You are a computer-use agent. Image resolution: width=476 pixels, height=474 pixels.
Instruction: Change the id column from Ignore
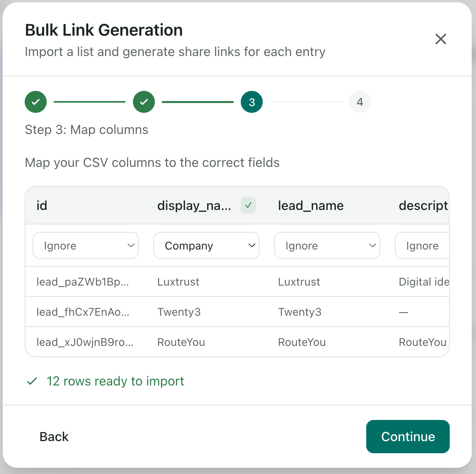click(x=85, y=246)
